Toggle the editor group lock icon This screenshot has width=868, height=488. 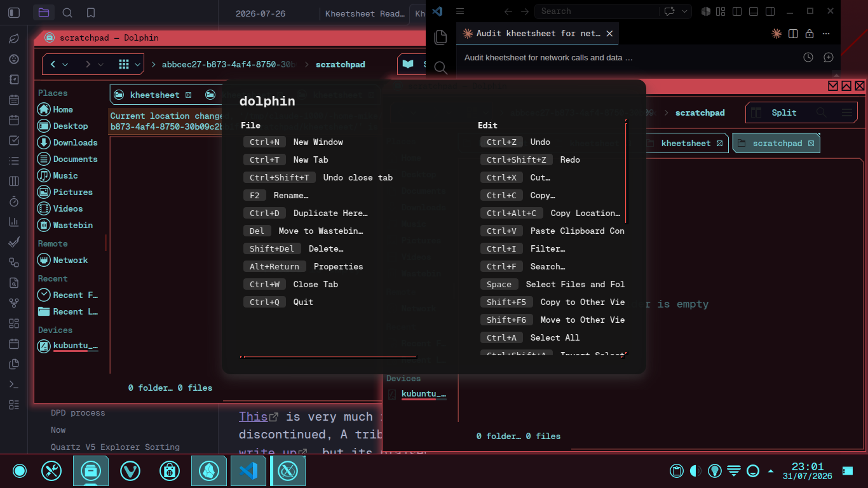point(810,34)
